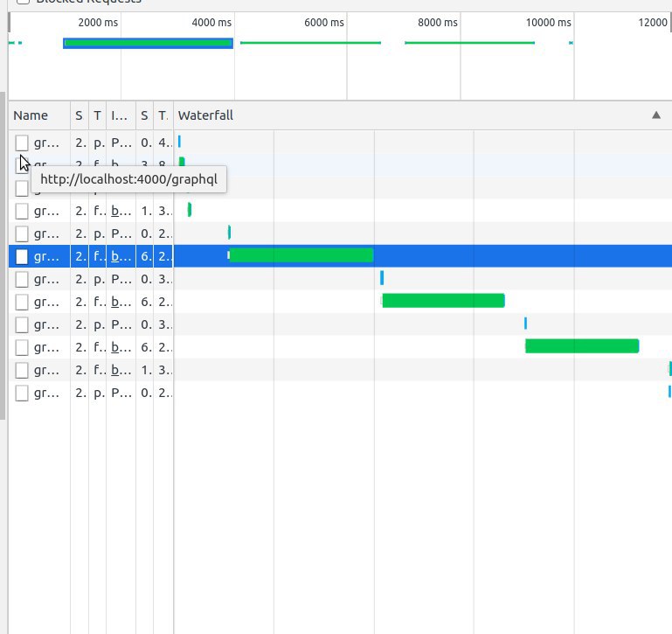This screenshot has width=672, height=634.
Task: Click the long green waterfall bar in selected row
Action: 301,255
